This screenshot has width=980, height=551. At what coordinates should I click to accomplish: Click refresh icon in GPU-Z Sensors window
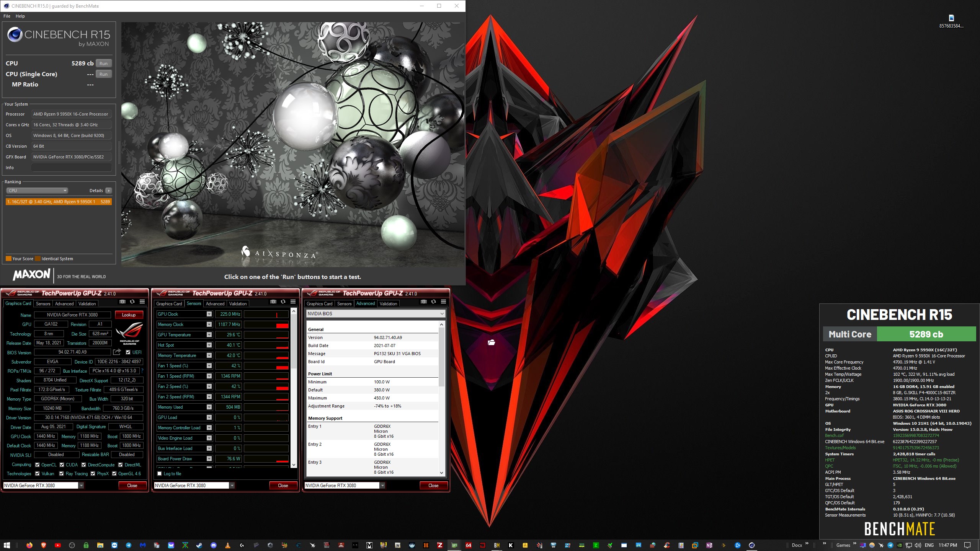[283, 302]
